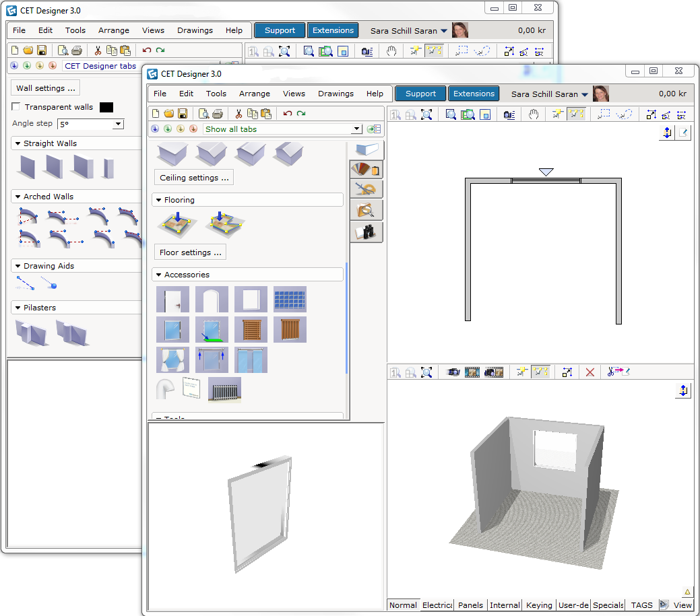
Task: Click the Support button in back window
Action: tap(280, 30)
